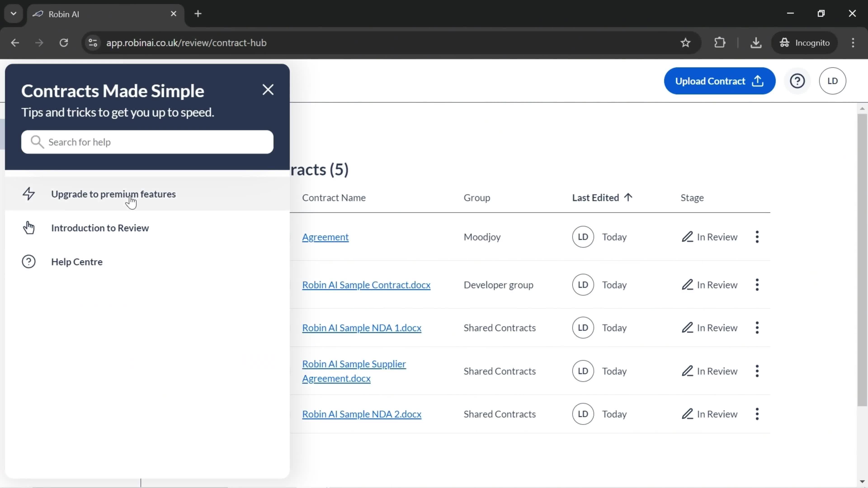This screenshot has height=488, width=868.
Task: Click the Introduction to Review item
Action: tap(100, 228)
